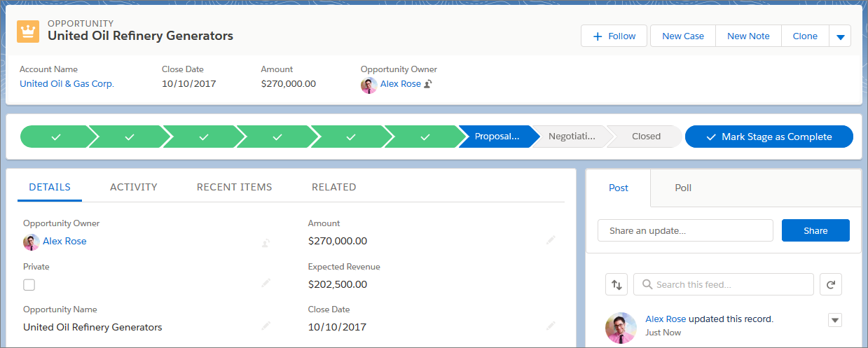
Task: Click the $202,500.00 Expected Revenue value
Action: click(x=338, y=284)
